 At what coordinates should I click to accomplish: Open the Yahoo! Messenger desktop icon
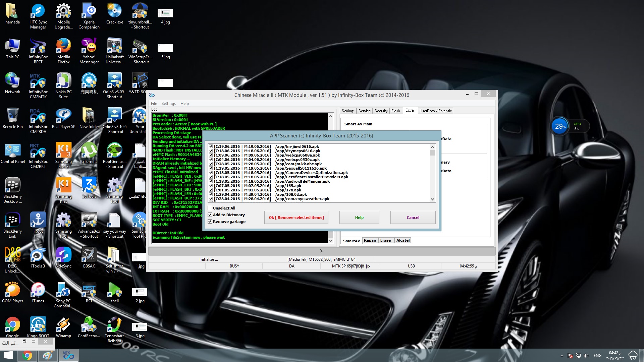[89, 51]
